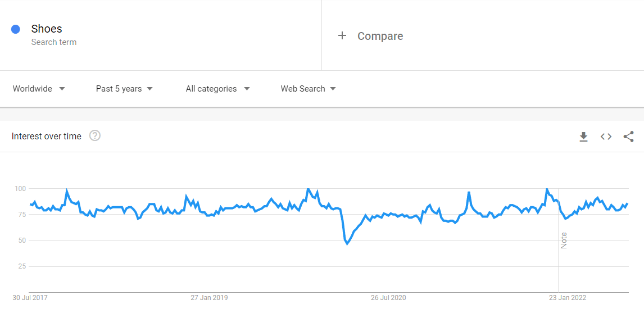Edit the Shoes search term
Viewport: 644px width, 336px height.
pyautogui.click(x=47, y=29)
